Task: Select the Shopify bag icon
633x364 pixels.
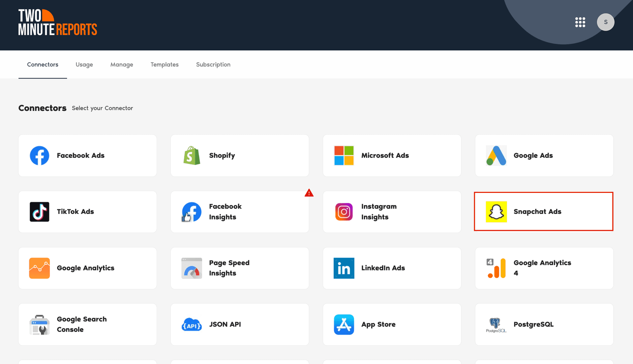Action: pyautogui.click(x=192, y=156)
